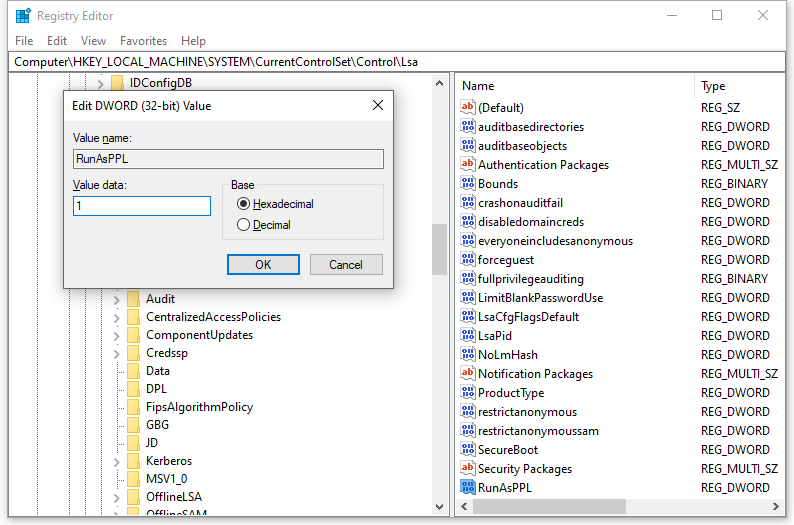Click the RunAsPPL DWORD value icon
The height and width of the screenshot is (525, 794).
[467, 488]
